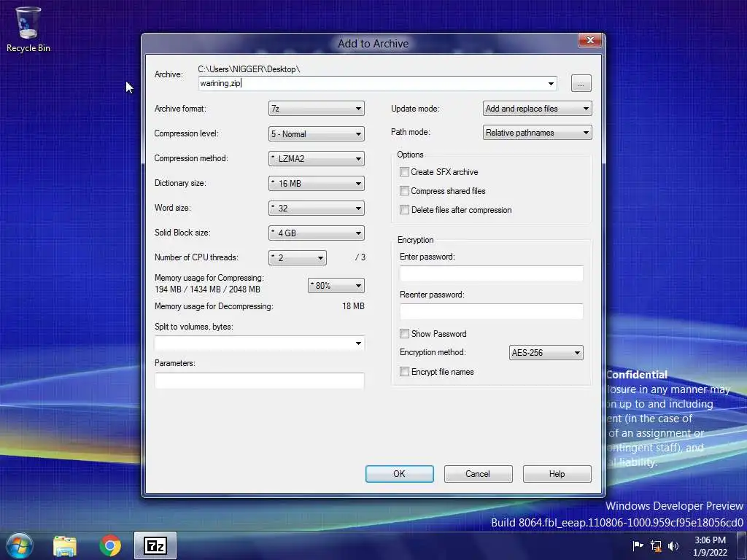Image resolution: width=747 pixels, height=560 pixels.
Task: Cancel the Add to Archive dialog
Action: pos(478,474)
